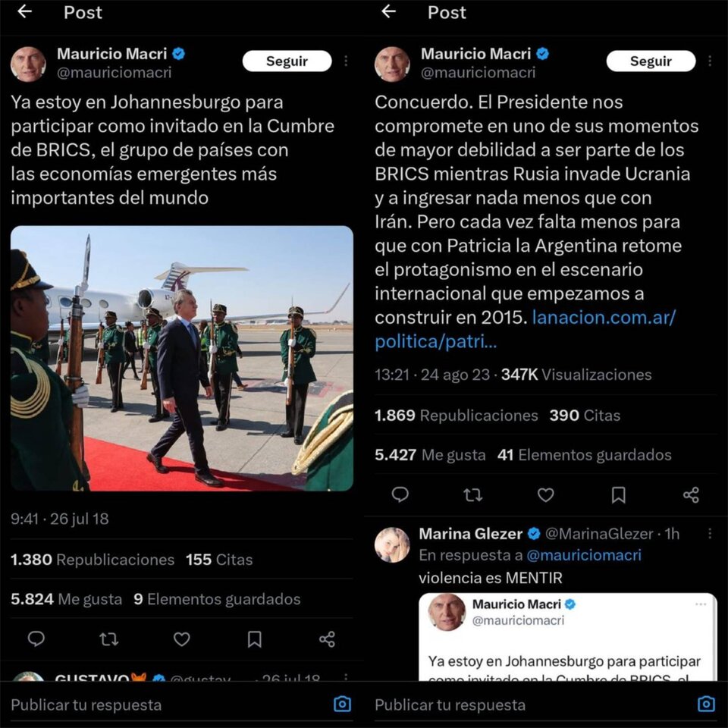The width and height of the screenshot is (728, 728).
Task: Share the 2018 Johannesburg post
Action: [328, 639]
